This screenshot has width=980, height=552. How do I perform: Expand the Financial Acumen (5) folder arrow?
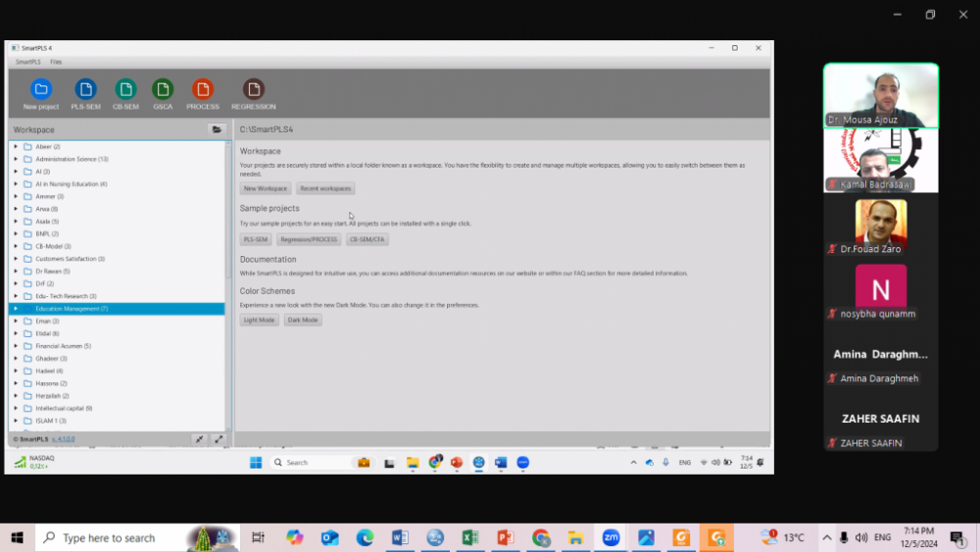coord(16,346)
